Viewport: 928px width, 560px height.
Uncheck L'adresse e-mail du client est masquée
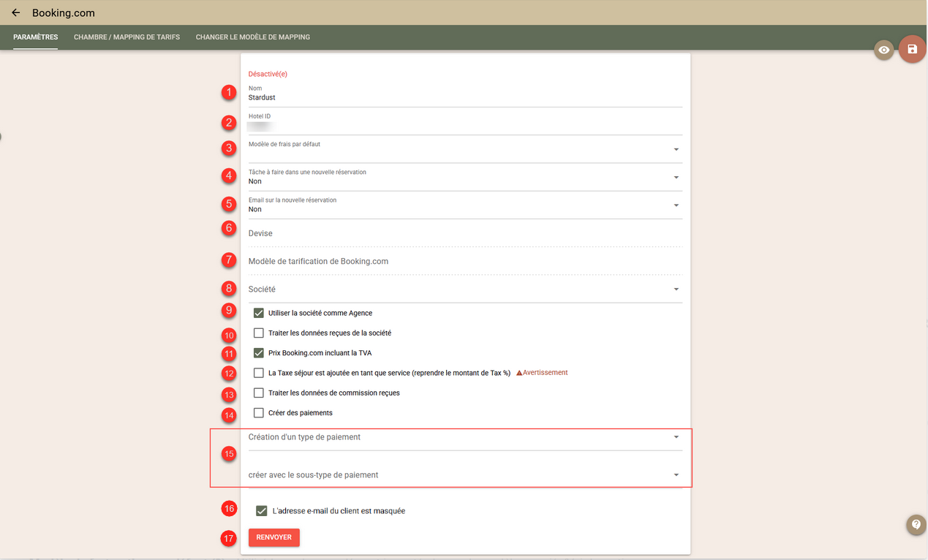click(x=262, y=511)
